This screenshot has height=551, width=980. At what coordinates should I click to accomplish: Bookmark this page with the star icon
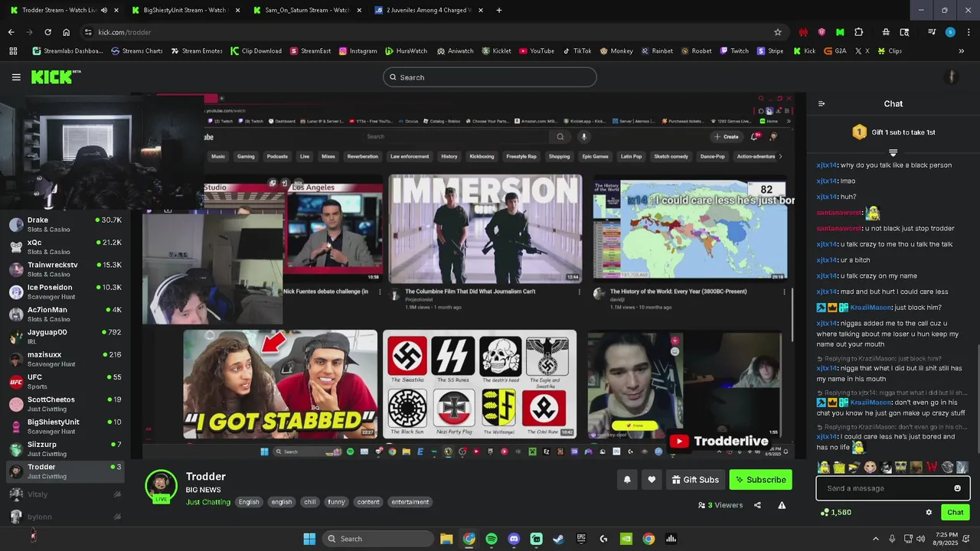(778, 32)
